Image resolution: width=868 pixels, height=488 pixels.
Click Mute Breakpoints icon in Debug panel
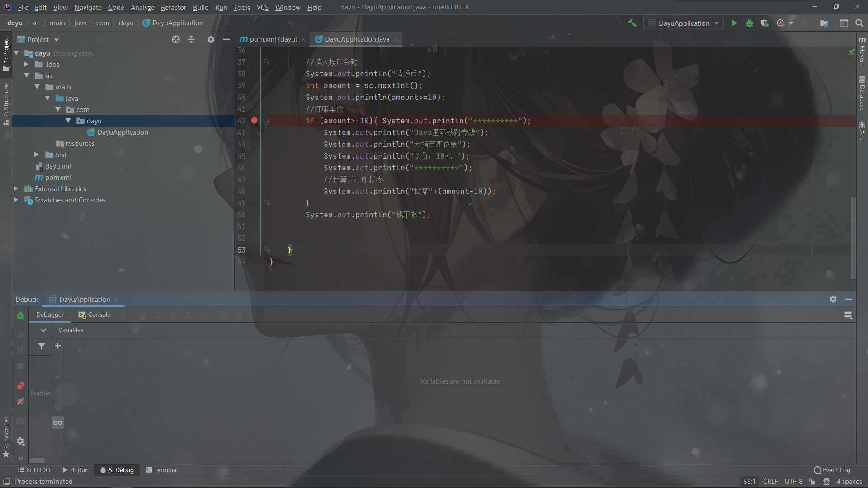20,401
